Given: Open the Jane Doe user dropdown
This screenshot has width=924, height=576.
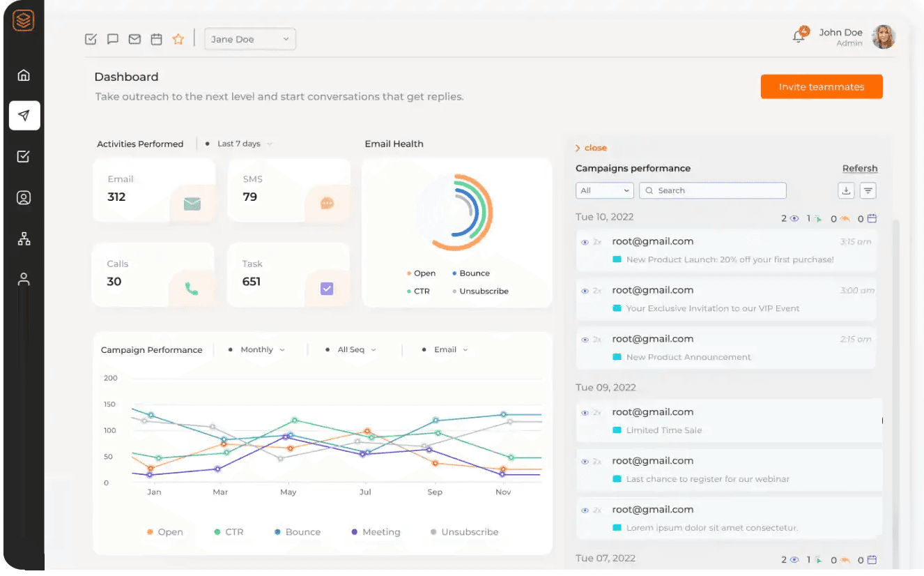Looking at the screenshot, I should click(249, 39).
